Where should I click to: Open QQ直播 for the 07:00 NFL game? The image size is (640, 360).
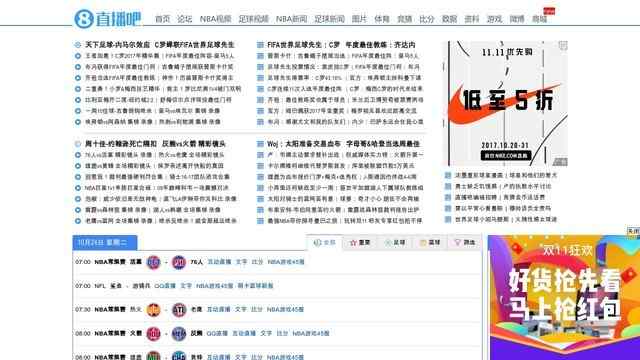(165, 286)
